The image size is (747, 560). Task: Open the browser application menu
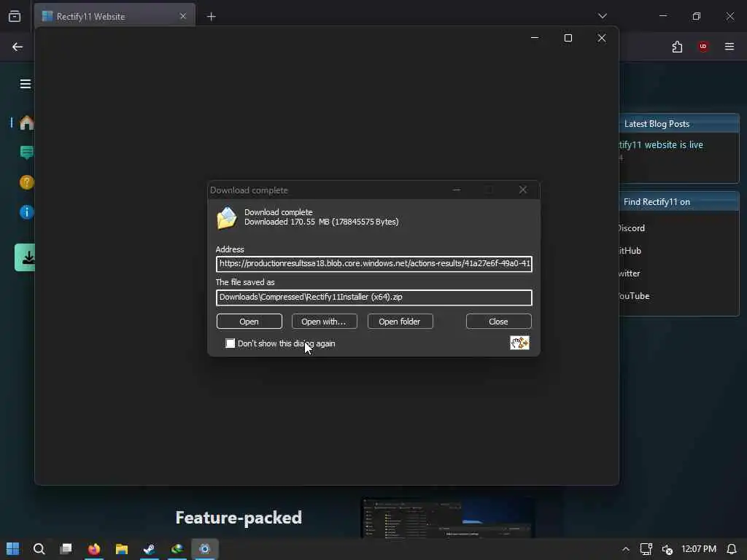click(x=729, y=47)
